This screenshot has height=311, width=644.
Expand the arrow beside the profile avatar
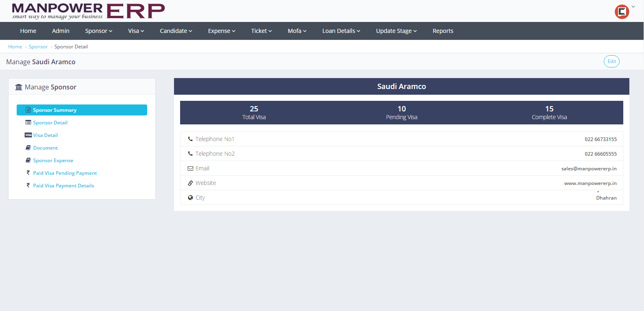633,7
